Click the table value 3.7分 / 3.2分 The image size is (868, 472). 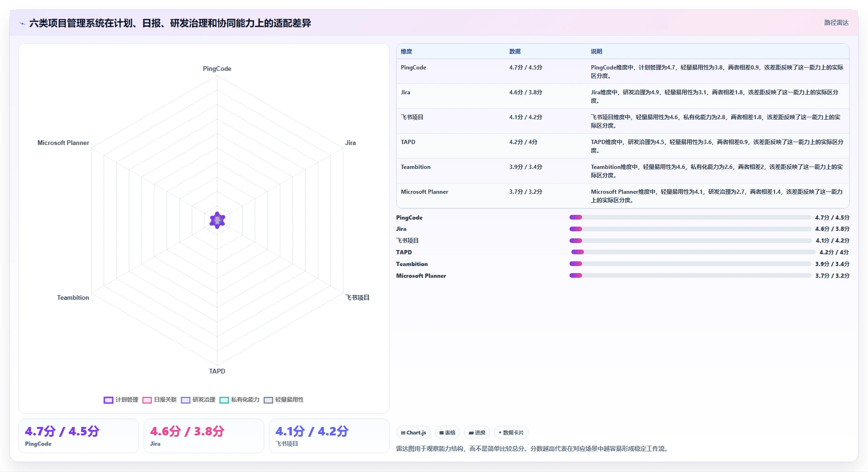click(x=526, y=192)
